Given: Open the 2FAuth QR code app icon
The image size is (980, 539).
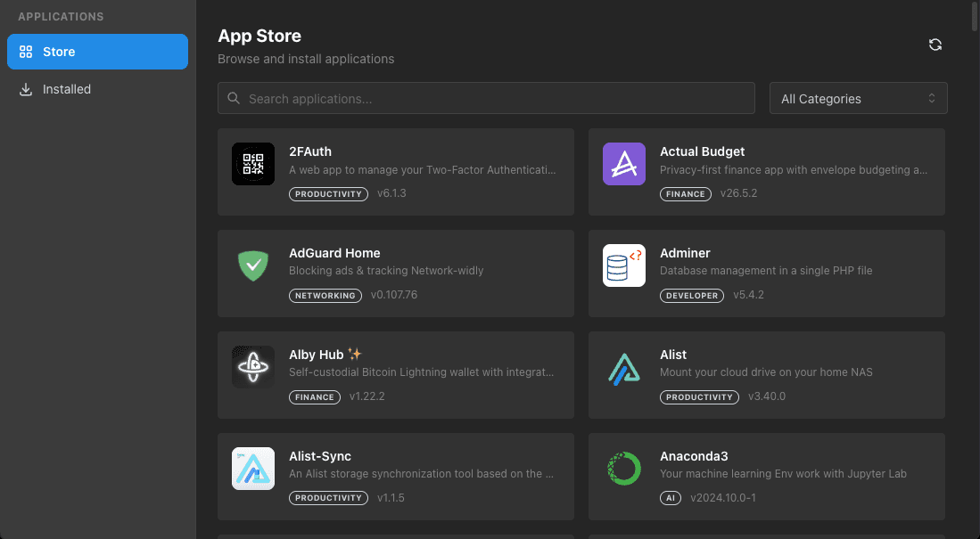Looking at the screenshot, I should click(253, 164).
